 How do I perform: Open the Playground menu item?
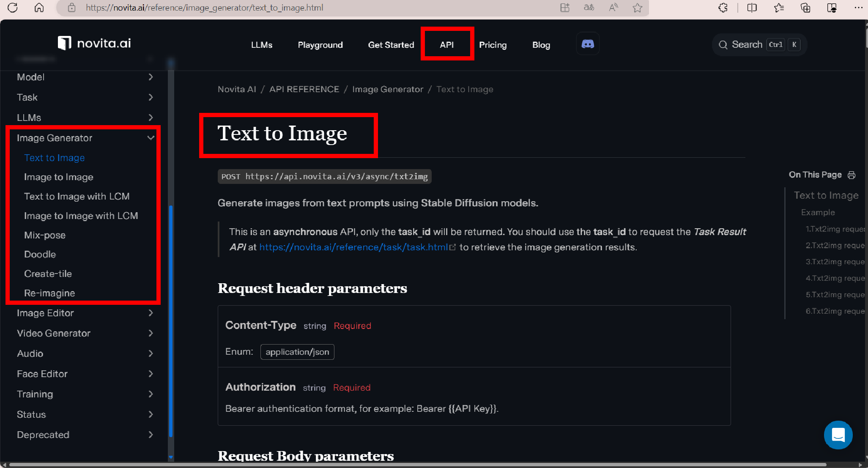pyautogui.click(x=320, y=45)
